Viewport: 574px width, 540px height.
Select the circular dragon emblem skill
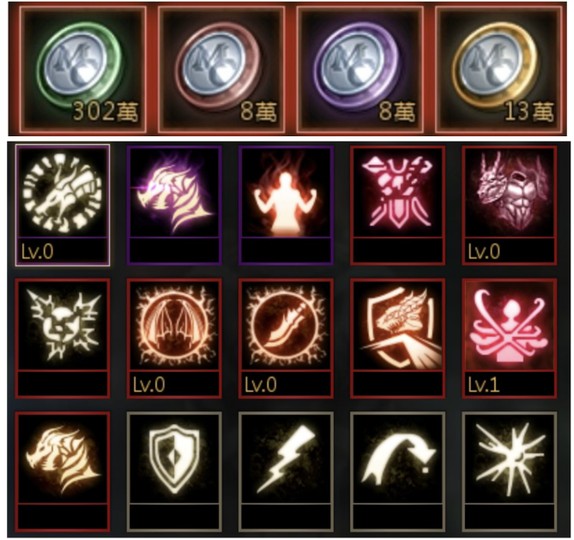click(x=63, y=205)
